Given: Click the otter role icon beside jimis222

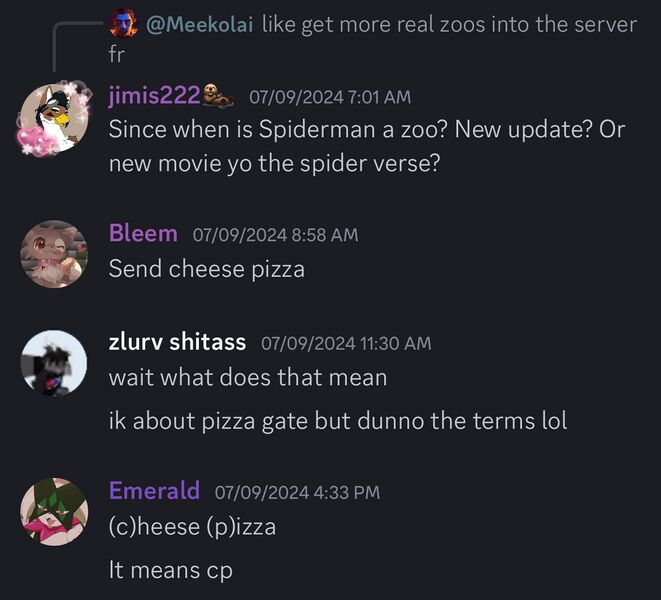Looking at the screenshot, I should (x=219, y=96).
